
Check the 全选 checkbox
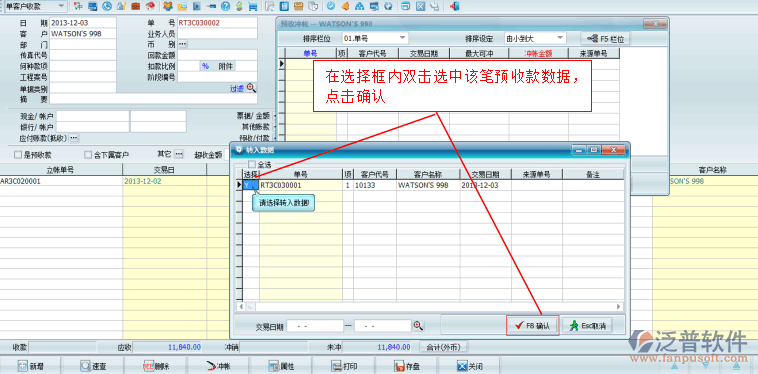(x=252, y=164)
